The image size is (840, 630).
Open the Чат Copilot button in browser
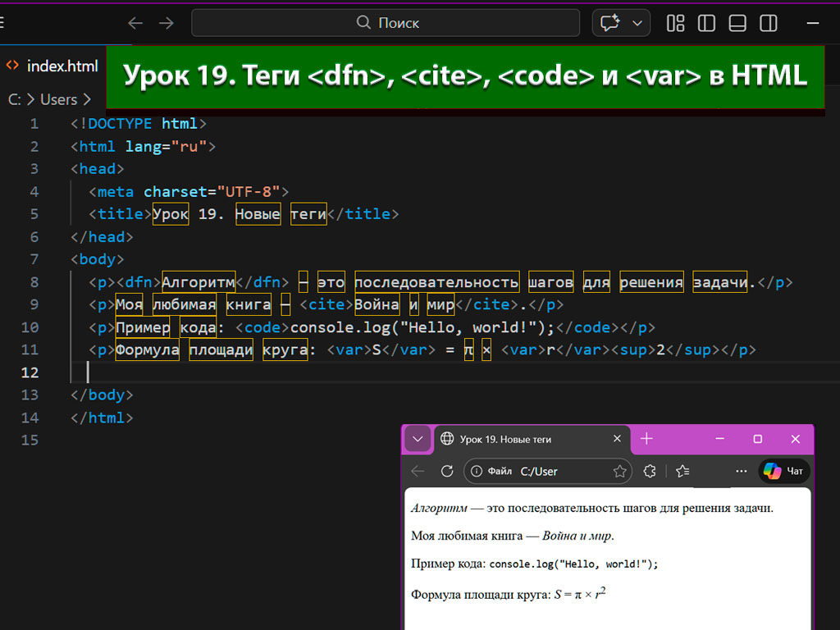tap(783, 471)
